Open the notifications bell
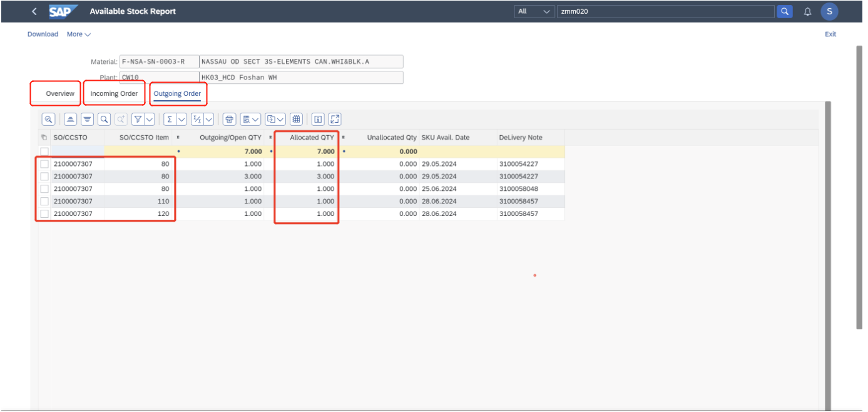Image resolution: width=868 pixels, height=412 pixels. [x=807, y=11]
